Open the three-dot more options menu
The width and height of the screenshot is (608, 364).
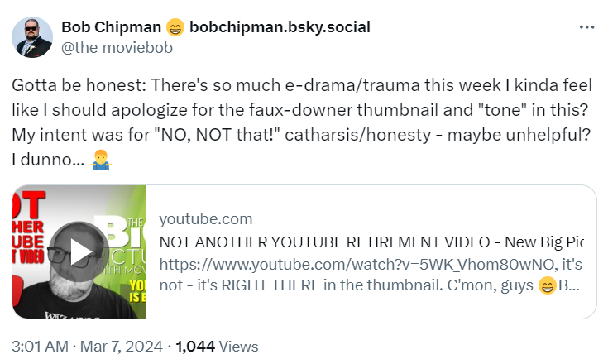586,27
